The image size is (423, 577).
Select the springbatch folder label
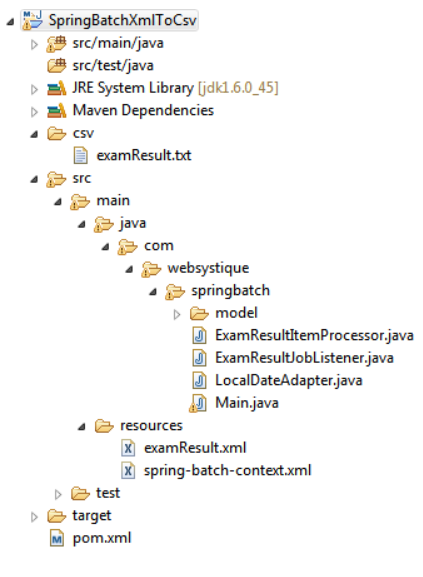[x=231, y=291]
